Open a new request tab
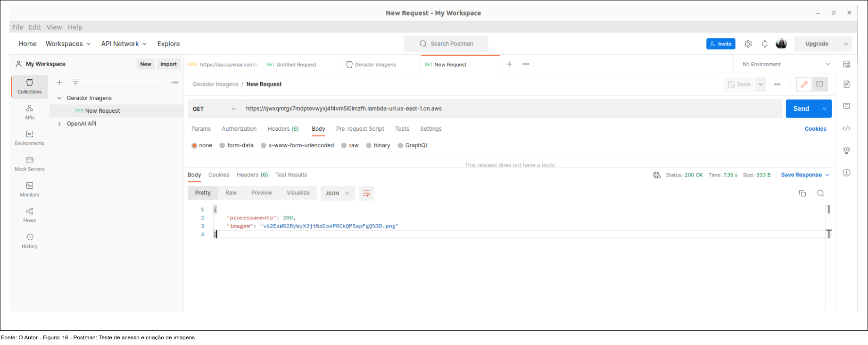This screenshot has width=868, height=345. pyautogui.click(x=509, y=64)
